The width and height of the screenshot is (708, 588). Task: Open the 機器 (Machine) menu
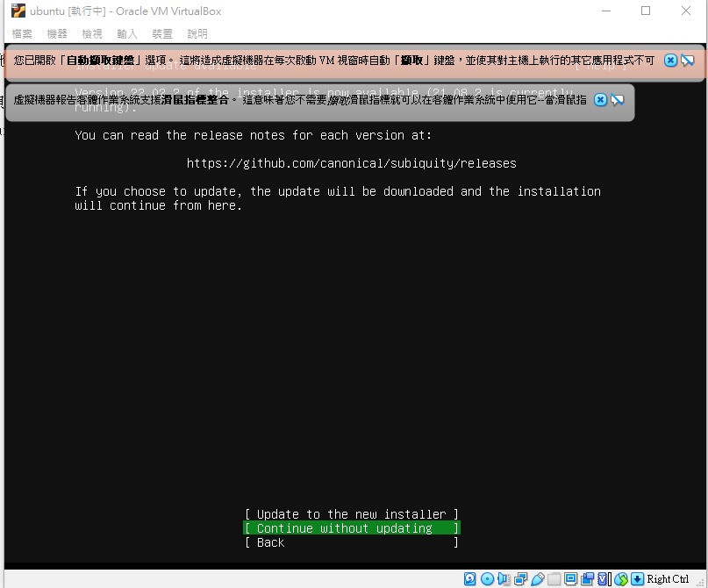pyautogui.click(x=57, y=34)
